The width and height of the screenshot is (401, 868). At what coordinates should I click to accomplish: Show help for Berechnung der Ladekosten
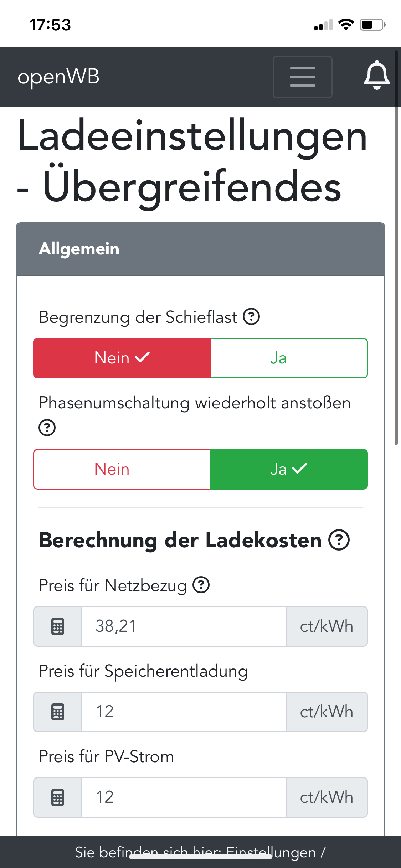[x=339, y=540]
